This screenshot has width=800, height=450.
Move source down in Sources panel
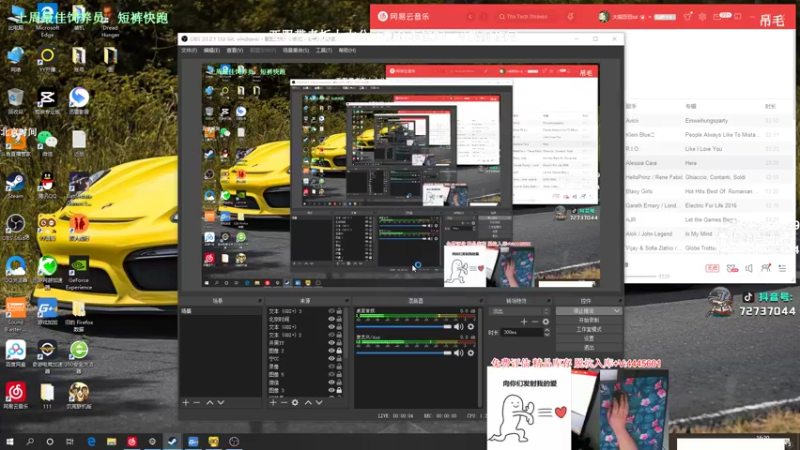pyautogui.click(x=319, y=403)
